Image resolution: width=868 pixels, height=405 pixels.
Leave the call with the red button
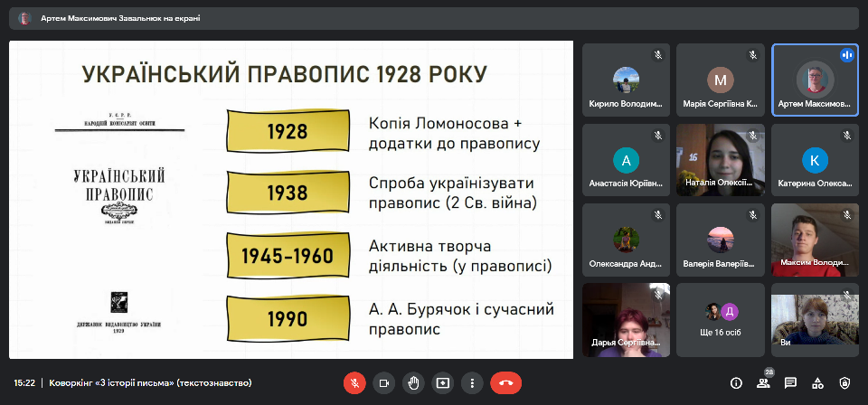[506, 383]
